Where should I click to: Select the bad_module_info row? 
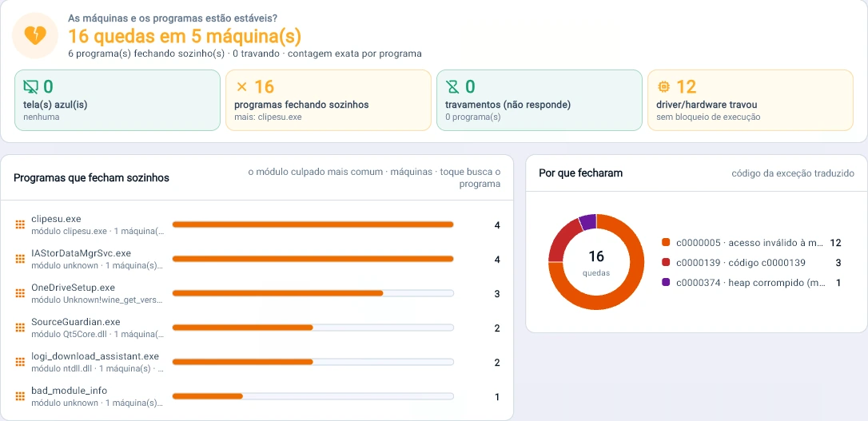pos(257,396)
